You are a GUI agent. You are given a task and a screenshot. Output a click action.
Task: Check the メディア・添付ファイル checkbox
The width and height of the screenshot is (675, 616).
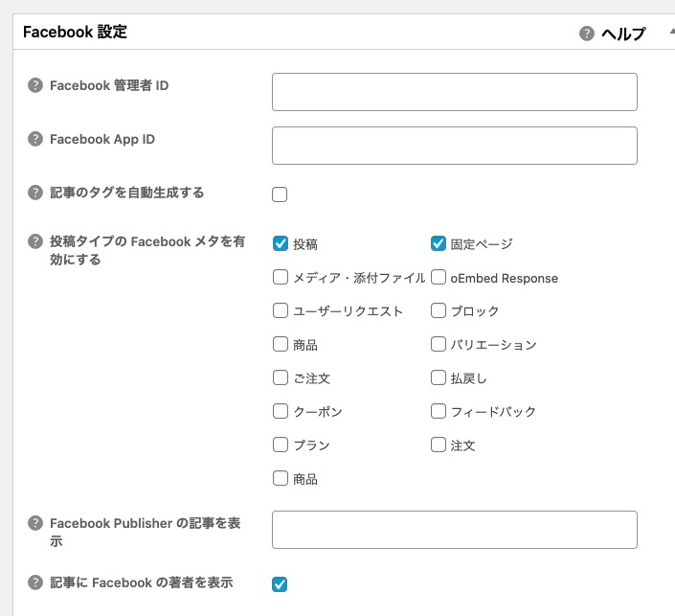coord(281,278)
